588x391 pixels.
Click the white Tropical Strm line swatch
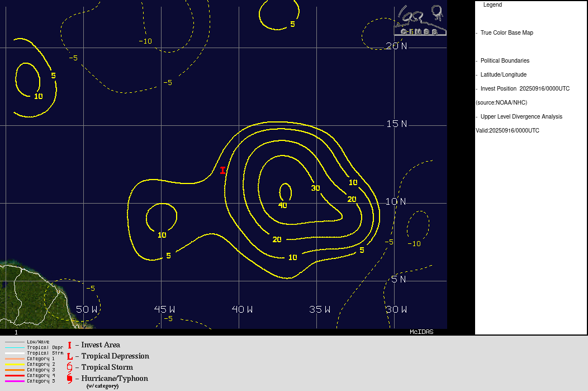(x=15, y=353)
